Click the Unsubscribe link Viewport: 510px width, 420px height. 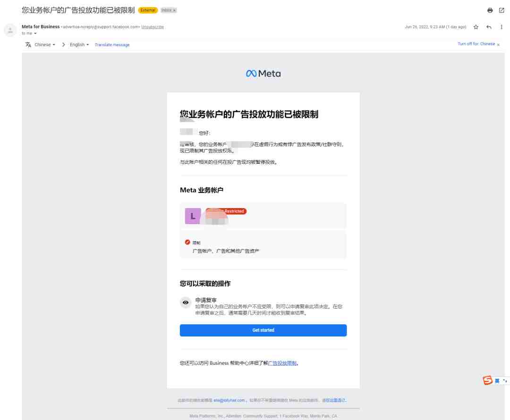tap(153, 27)
